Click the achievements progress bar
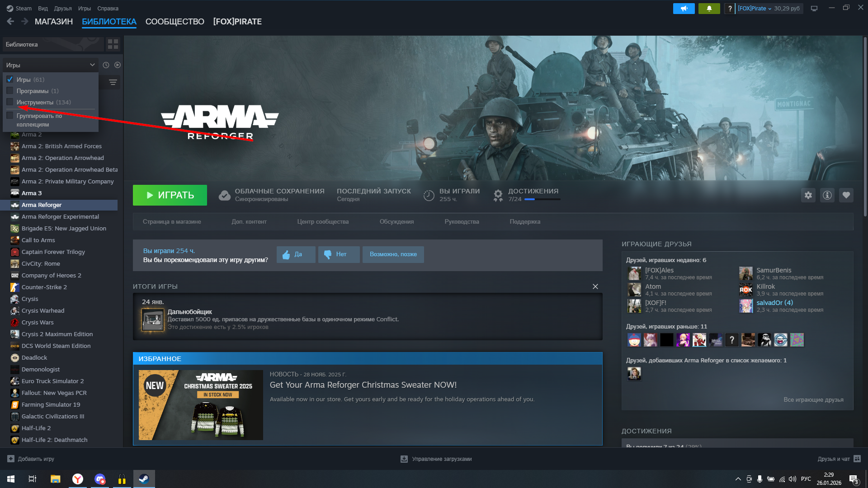Viewport: 868px width, 488px height. [542, 199]
